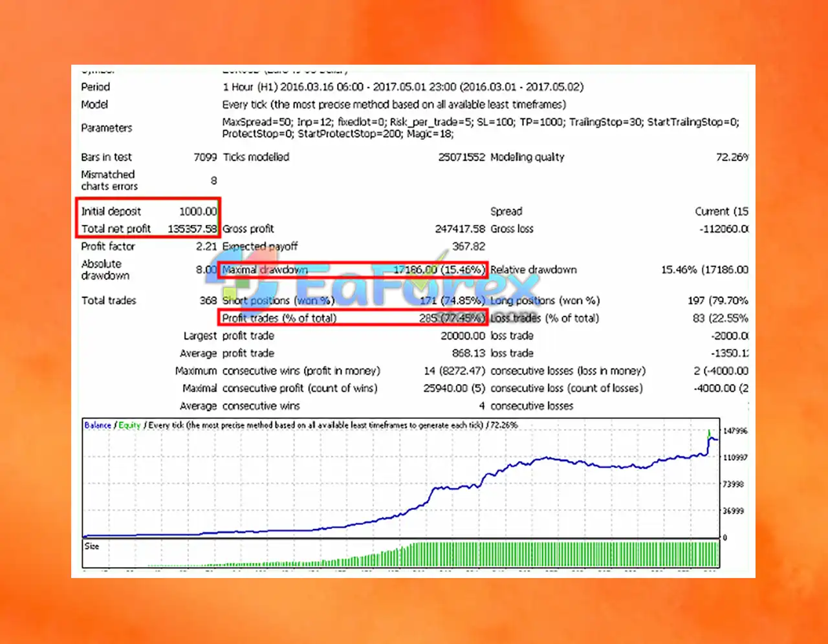Click the 'Balance' legend label on chart

(x=98, y=425)
